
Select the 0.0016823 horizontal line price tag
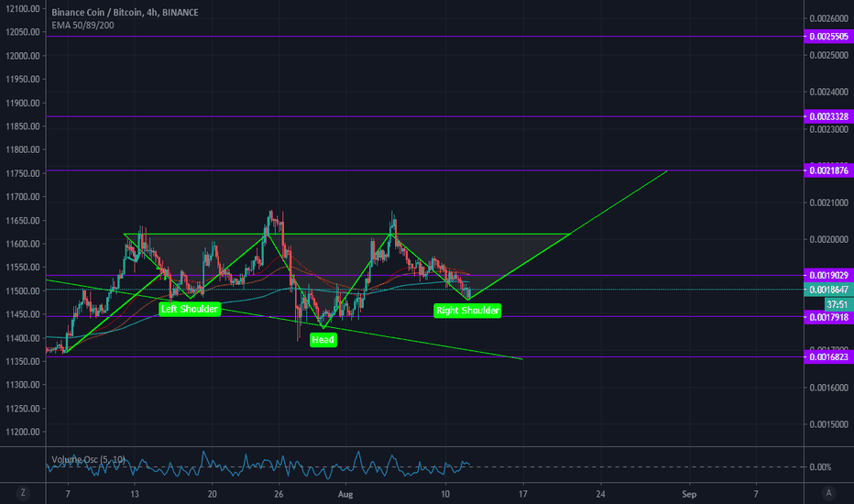[x=828, y=356]
